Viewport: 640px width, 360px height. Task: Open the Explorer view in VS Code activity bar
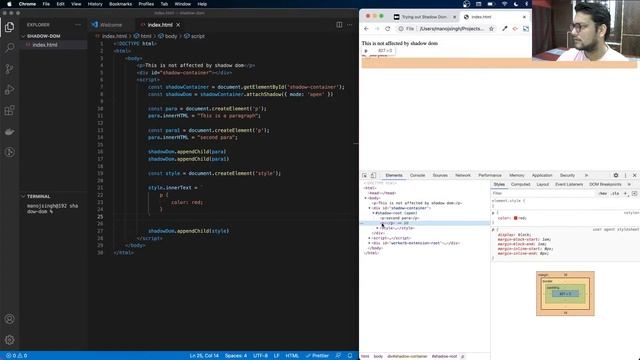coord(9,27)
